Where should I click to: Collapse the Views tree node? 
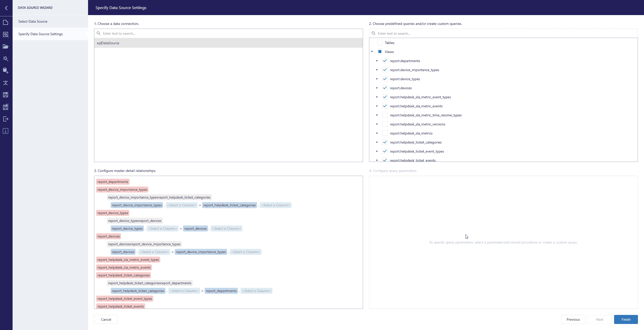point(372,52)
